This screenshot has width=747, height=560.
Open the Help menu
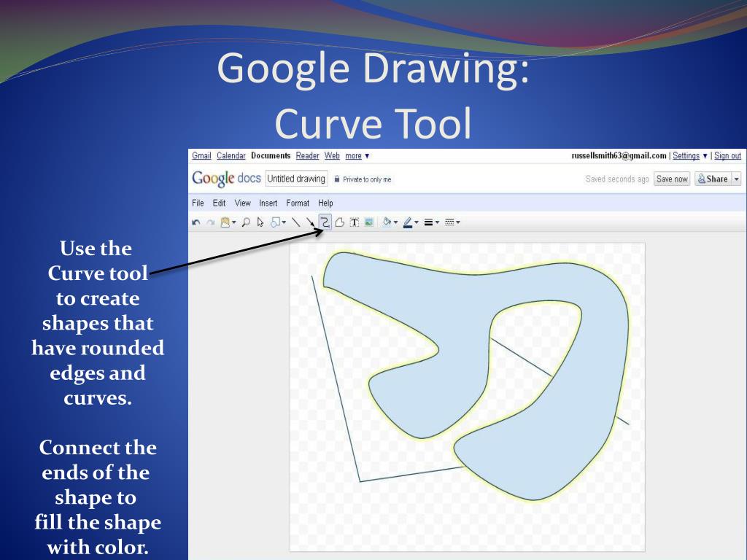[x=325, y=203]
